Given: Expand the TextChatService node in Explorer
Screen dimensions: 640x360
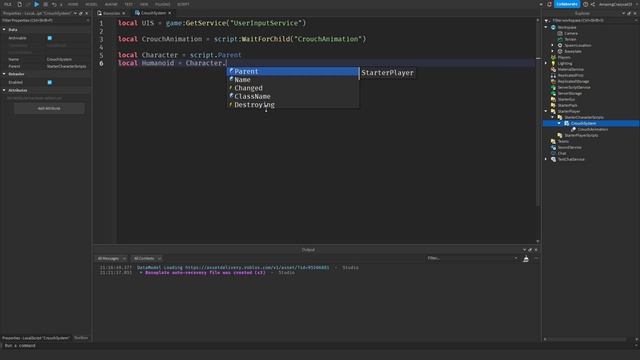Looking at the screenshot, I should click(x=546, y=159).
